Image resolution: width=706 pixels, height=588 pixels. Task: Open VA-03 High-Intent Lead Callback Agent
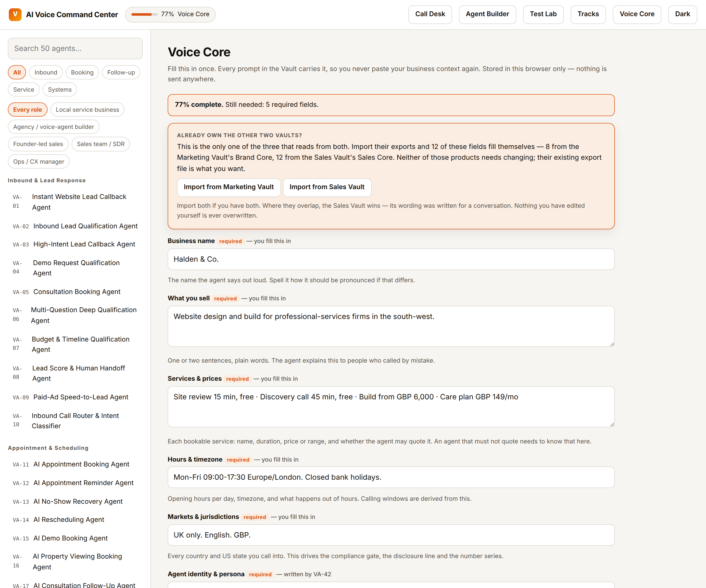(75, 244)
